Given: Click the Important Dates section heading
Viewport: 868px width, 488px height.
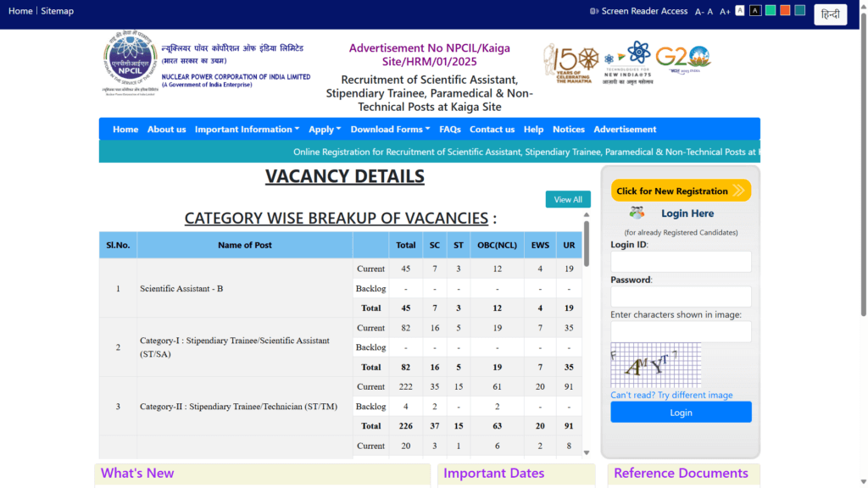Looking at the screenshot, I should tap(494, 473).
